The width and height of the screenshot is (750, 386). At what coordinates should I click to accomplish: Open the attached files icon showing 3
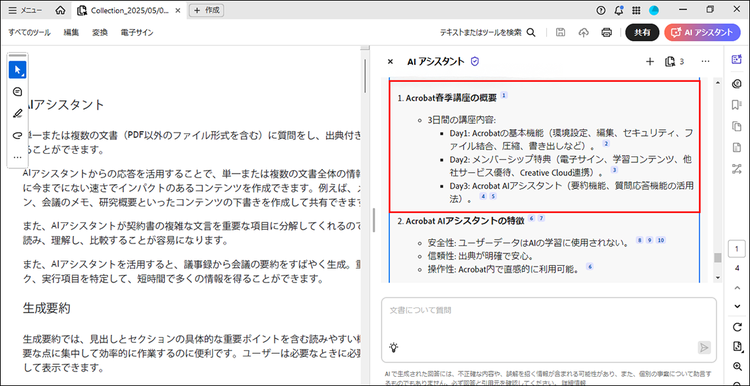pos(674,61)
